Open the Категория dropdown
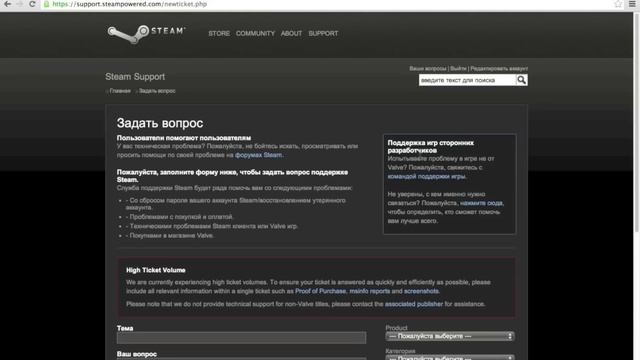Screen dimensions: 640x360 450,358
